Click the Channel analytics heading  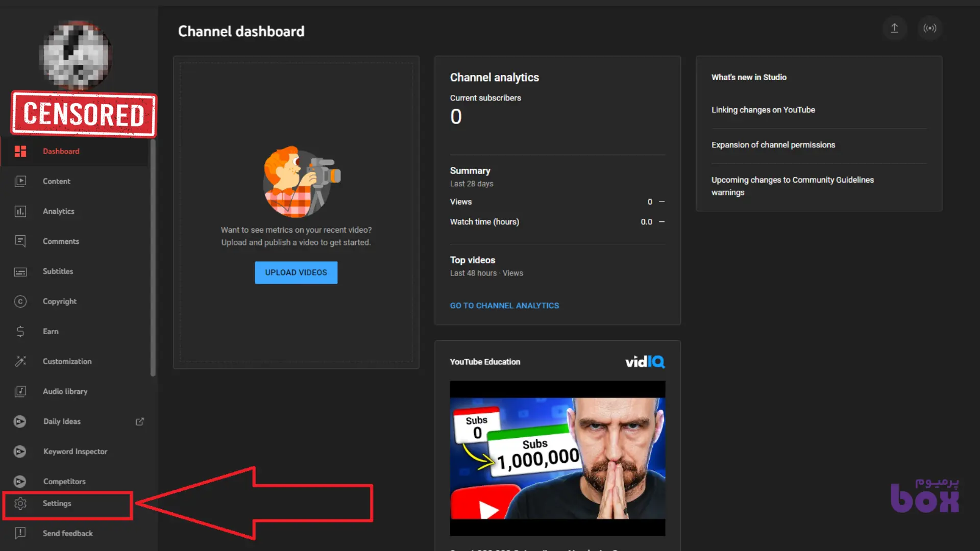[494, 78]
